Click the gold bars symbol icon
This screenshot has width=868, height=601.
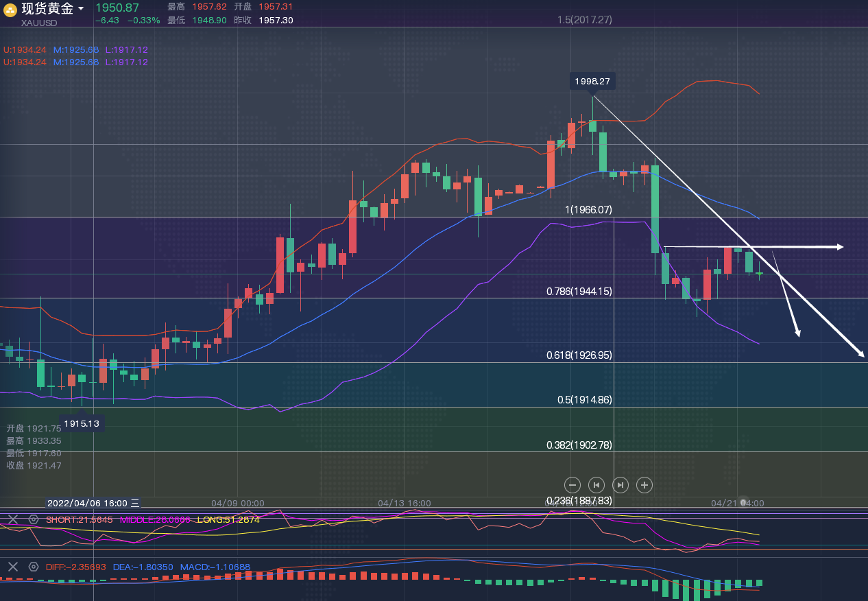pos(10,10)
